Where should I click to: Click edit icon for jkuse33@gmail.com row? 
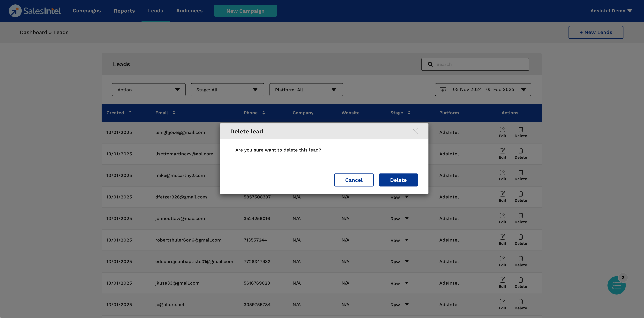click(502, 280)
